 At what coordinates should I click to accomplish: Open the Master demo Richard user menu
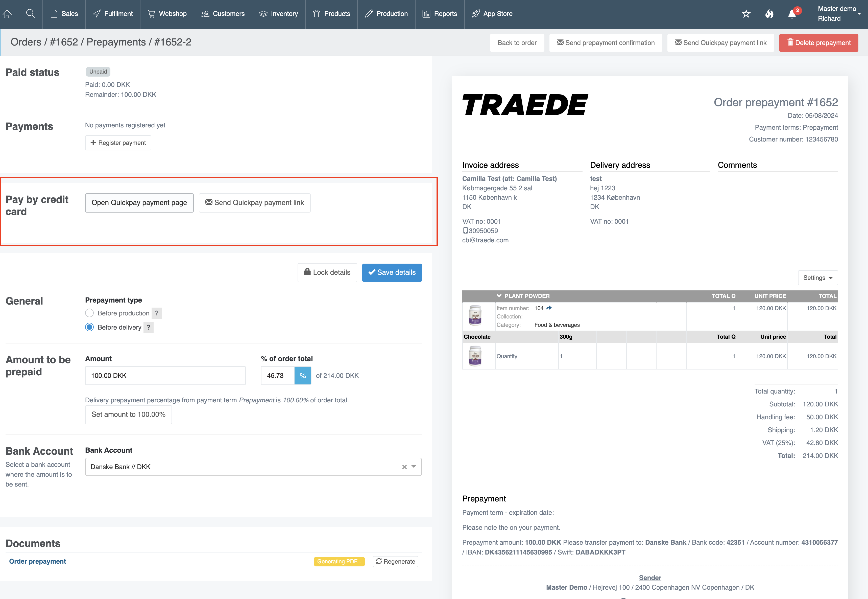pyautogui.click(x=839, y=14)
